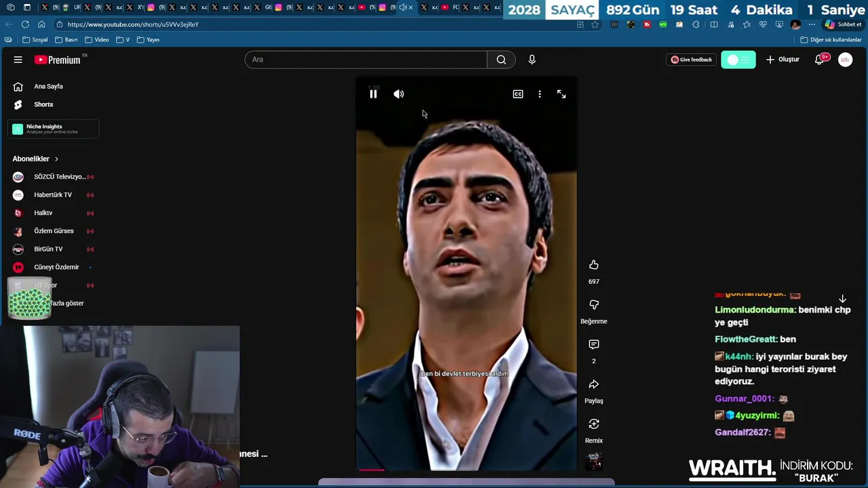Open Copilot Sohbet et button
This screenshot has height=488, width=868.
tap(843, 24)
